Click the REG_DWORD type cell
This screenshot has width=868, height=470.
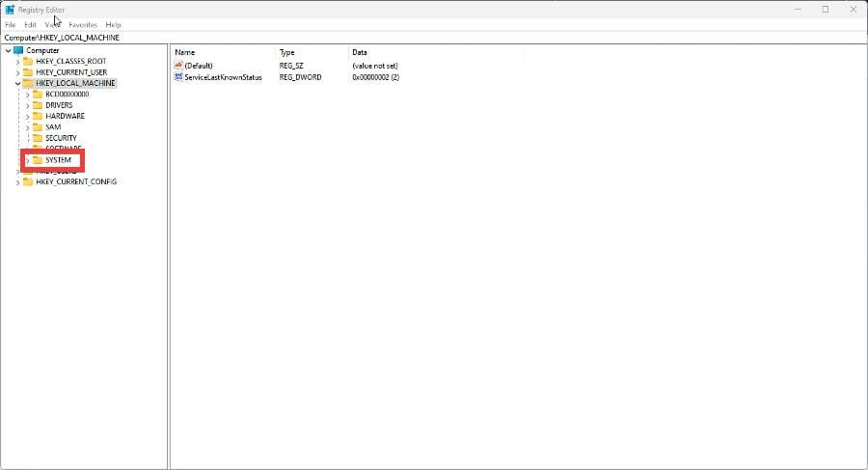point(300,77)
